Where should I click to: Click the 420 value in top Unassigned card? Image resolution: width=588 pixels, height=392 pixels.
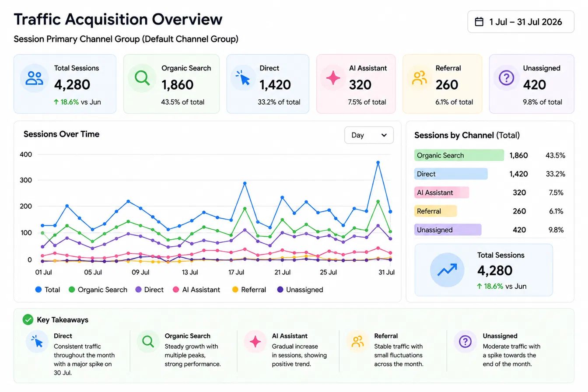(x=535, y=85)
